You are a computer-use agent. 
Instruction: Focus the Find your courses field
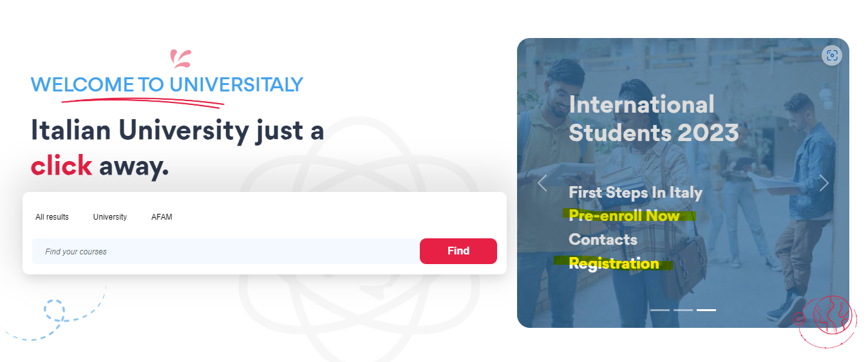(225, 251)
